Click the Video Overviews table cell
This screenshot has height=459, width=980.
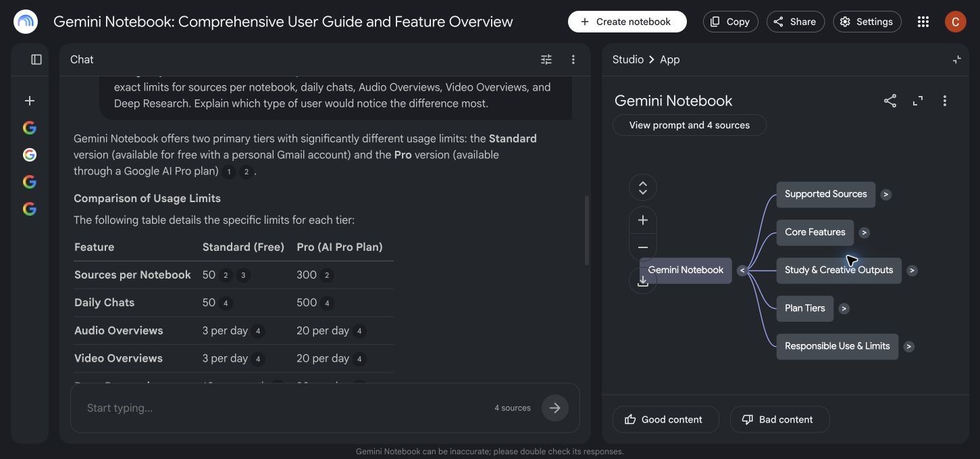[x=118, y=358]
